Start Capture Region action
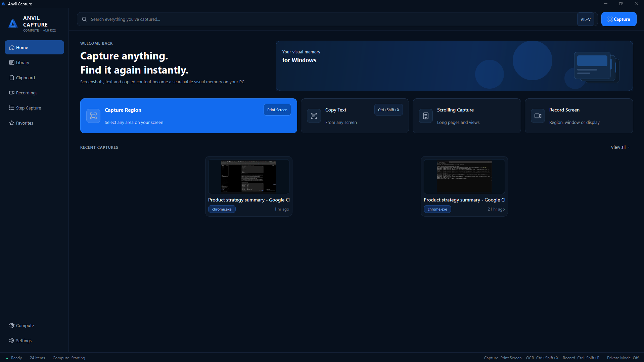644x362 pixels. pos(189,116)
